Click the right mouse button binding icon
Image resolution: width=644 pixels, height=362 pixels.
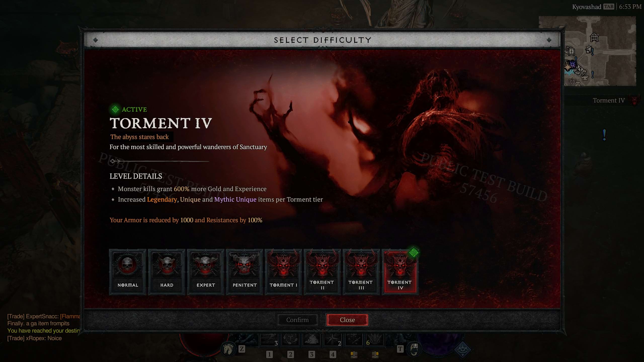click(375, 354)
